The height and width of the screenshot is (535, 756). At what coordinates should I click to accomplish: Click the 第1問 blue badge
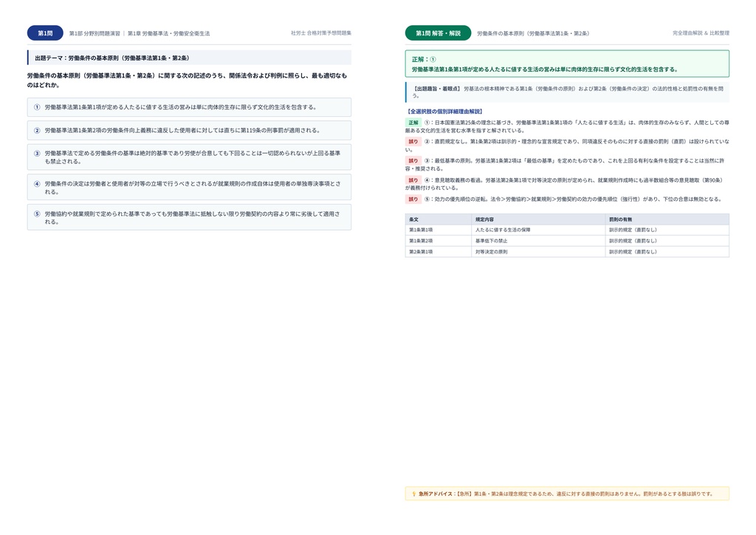pyautogui.click(x=45, y=33)
